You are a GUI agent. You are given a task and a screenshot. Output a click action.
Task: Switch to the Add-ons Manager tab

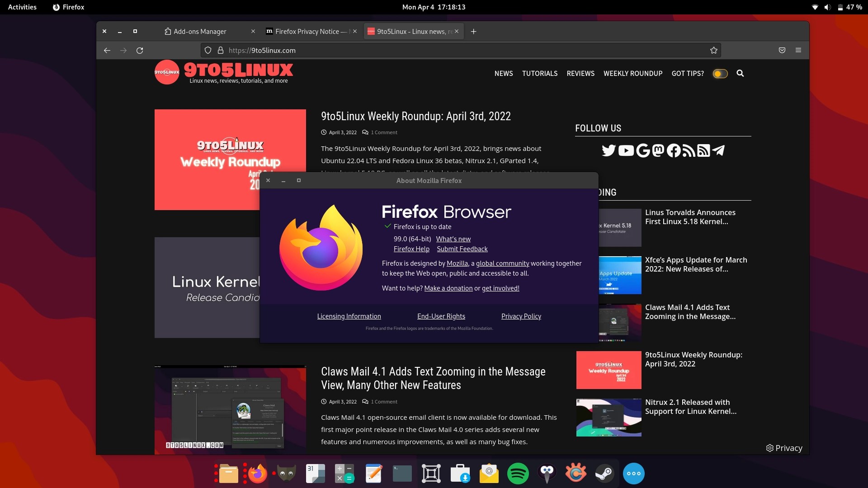tap(199, 31)
